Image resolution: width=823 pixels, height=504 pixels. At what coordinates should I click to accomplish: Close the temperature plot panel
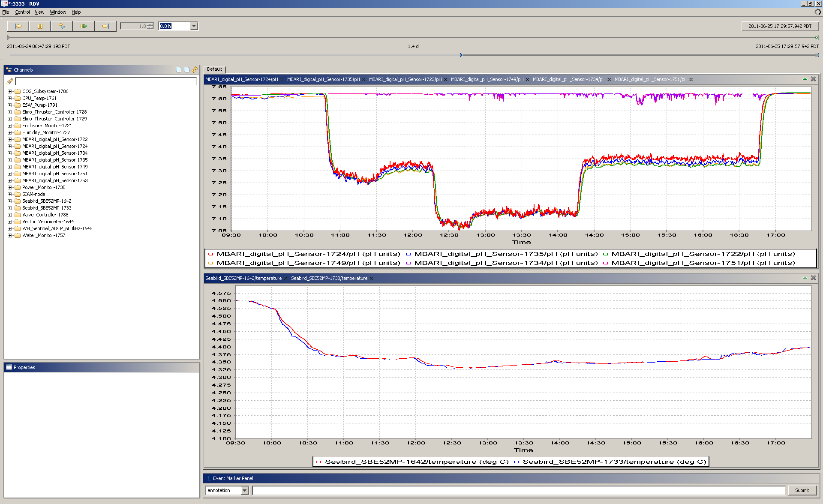(x=813, y=278)
